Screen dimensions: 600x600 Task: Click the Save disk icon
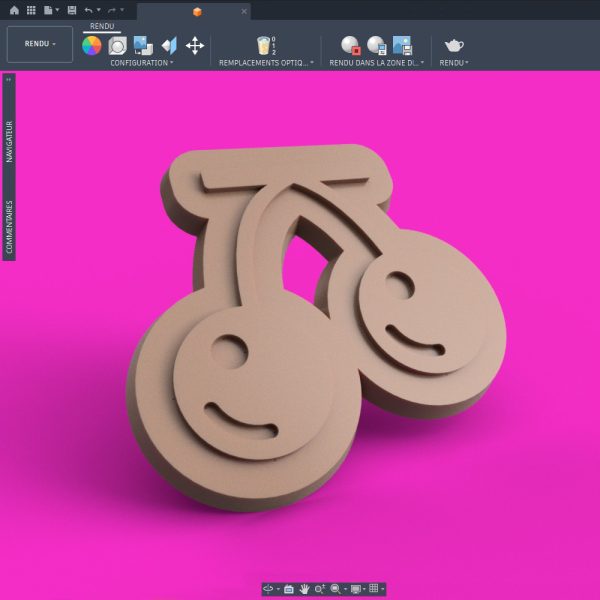72,10
